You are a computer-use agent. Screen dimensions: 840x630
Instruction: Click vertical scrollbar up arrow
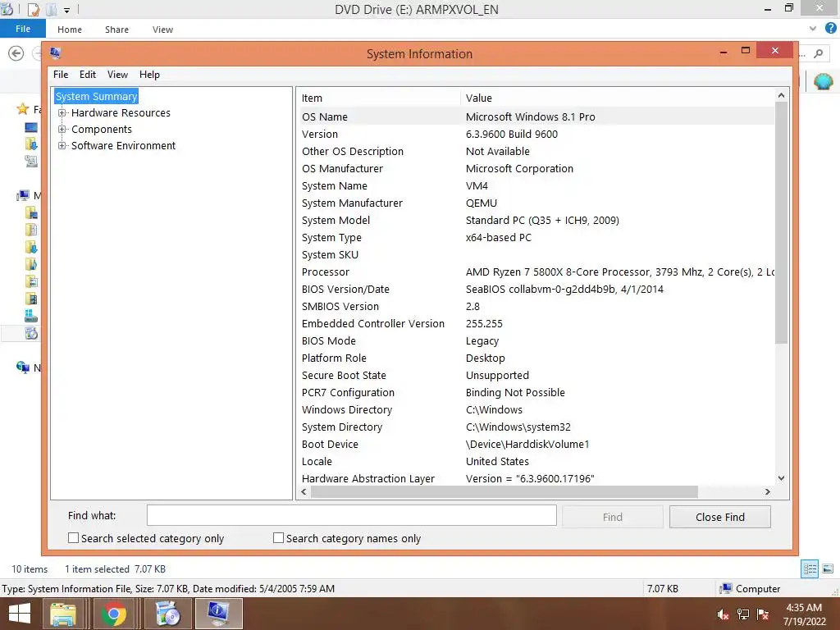(x=781, y=95)
